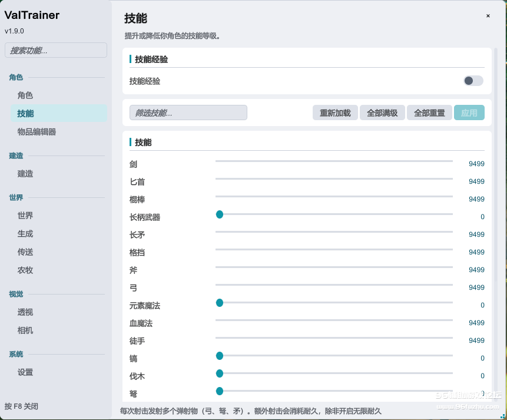The height and width of the screenshot is (420, 507).
Task: Click the 徒手 skill slider track
Action: pyautogui.click(x=334, y=338)
